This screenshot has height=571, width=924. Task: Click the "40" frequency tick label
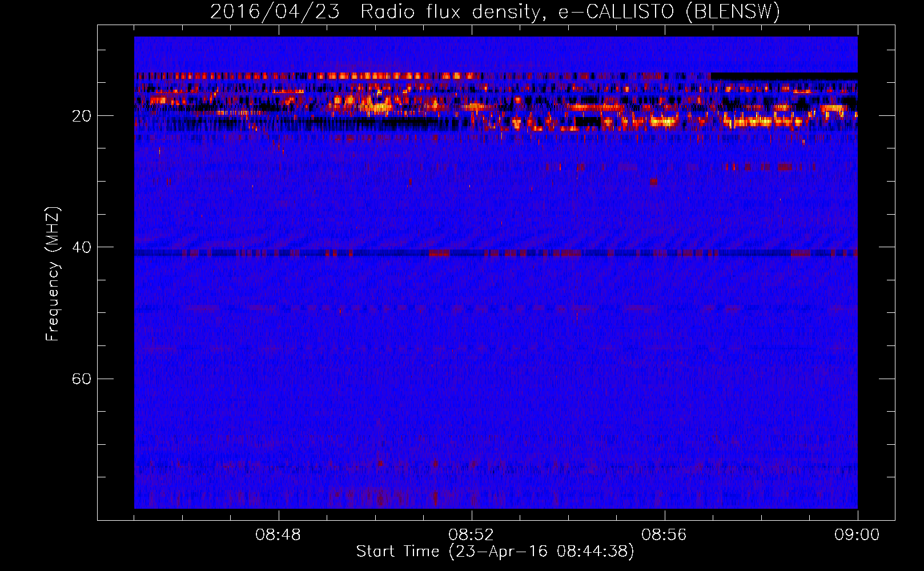tap(82, 247)
